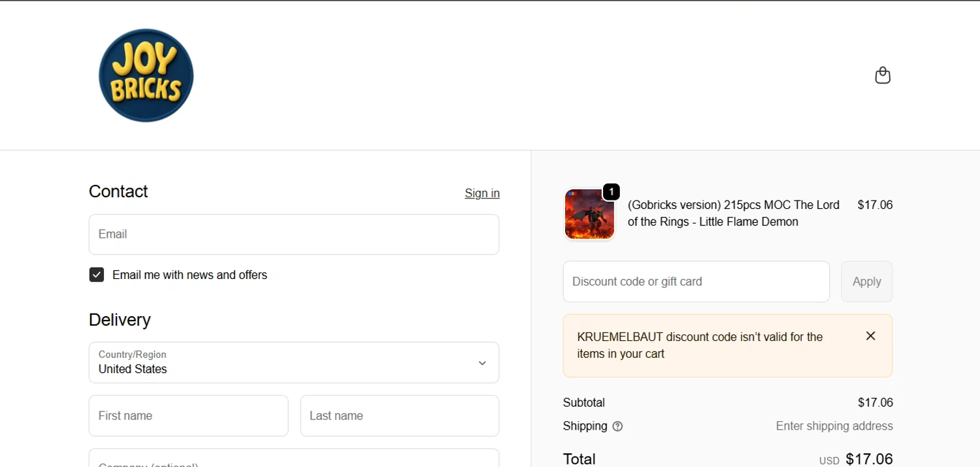Click the Discount code or gift card field
Image resolution: width=980 pixels, height=467 pixels.
(x=696, y=282)
